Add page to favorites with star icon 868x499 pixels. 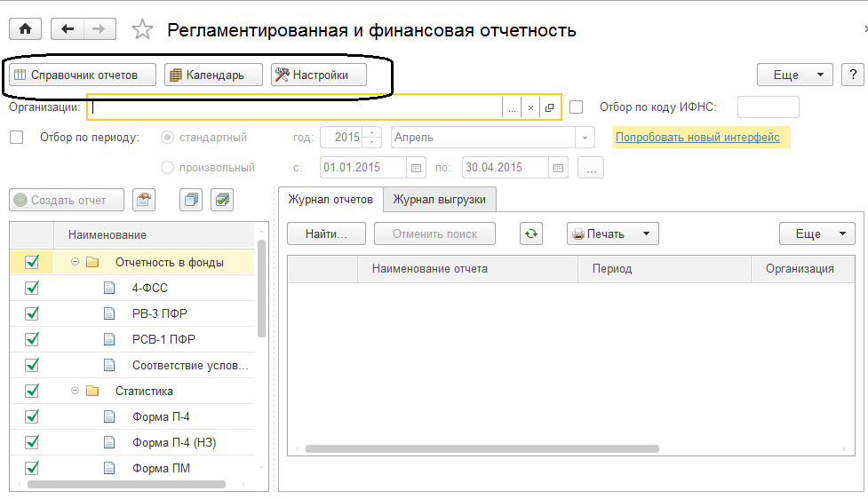pos(142,30)
